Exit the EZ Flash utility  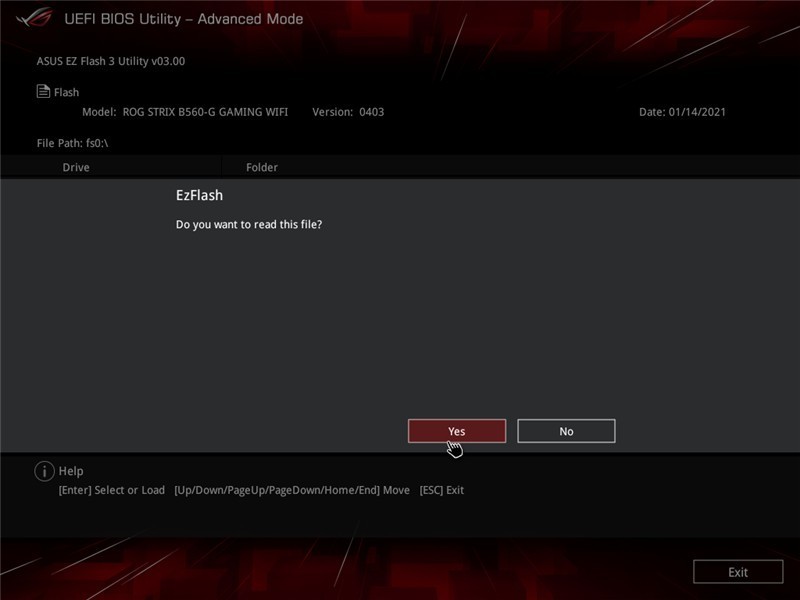tap(738, 572)
